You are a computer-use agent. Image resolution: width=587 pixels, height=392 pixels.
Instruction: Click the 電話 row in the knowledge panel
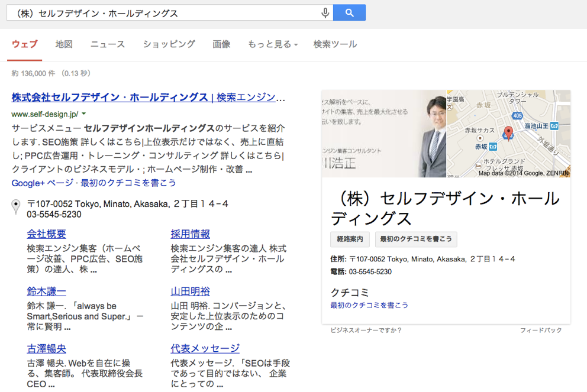pos(361,272)
